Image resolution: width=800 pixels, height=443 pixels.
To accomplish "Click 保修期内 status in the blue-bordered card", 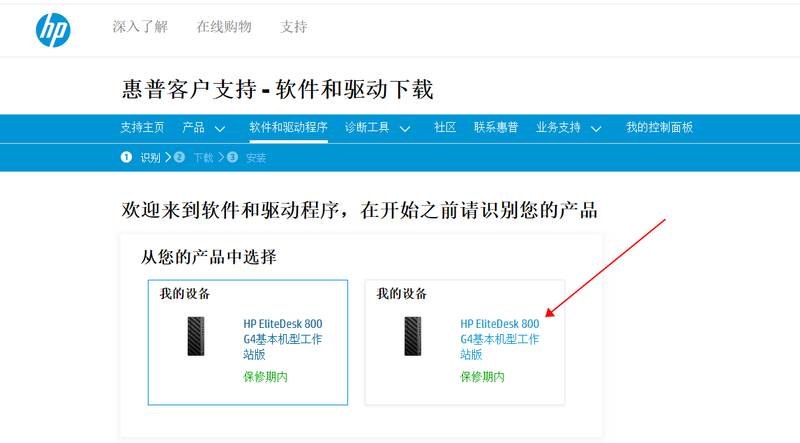I will [x=265, y=377].
